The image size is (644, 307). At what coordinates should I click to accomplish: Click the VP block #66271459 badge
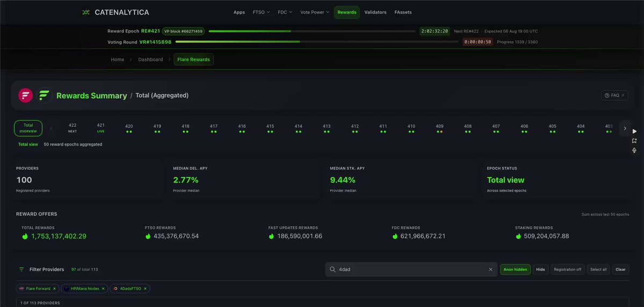[183, 31]
